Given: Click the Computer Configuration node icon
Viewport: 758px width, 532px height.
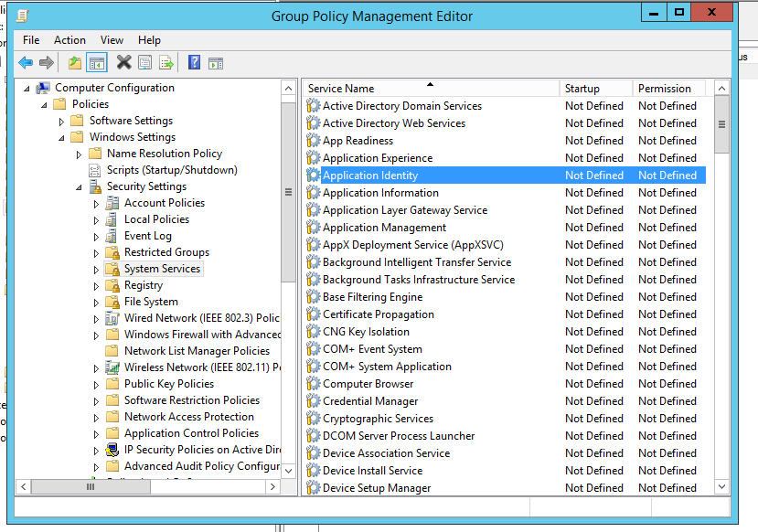Looking at the screenshot, I should pyautogui.click(x=44, y=88).
